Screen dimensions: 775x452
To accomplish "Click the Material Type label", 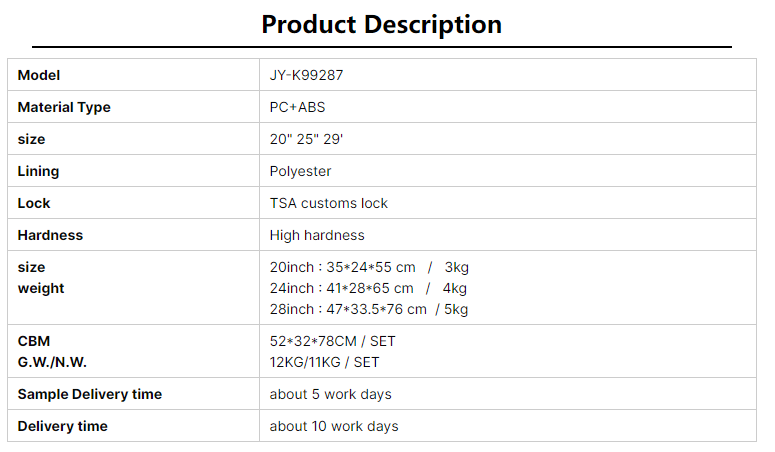I will (x=64, y=107).
